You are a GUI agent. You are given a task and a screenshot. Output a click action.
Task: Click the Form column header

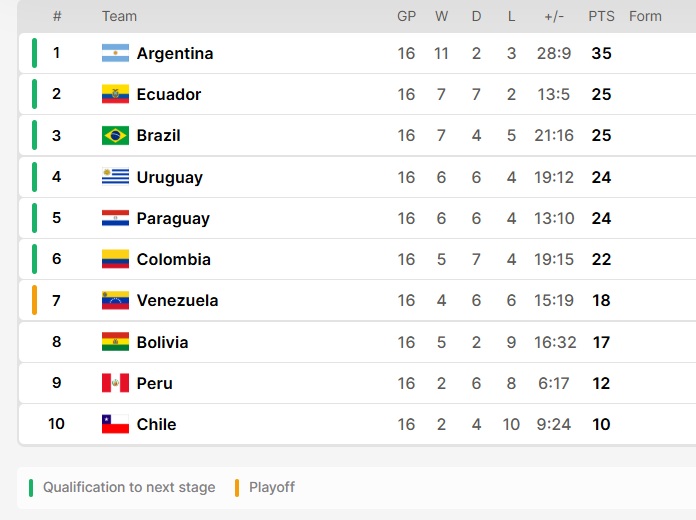(645, 16)
